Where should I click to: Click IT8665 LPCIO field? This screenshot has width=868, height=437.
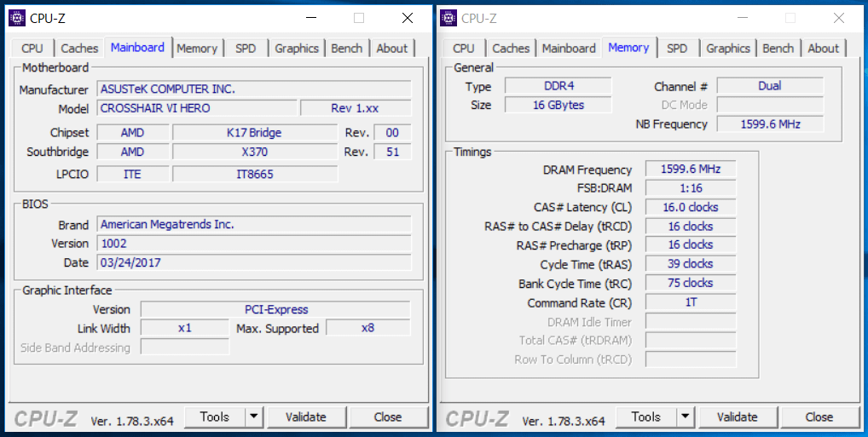click(255, 175)
